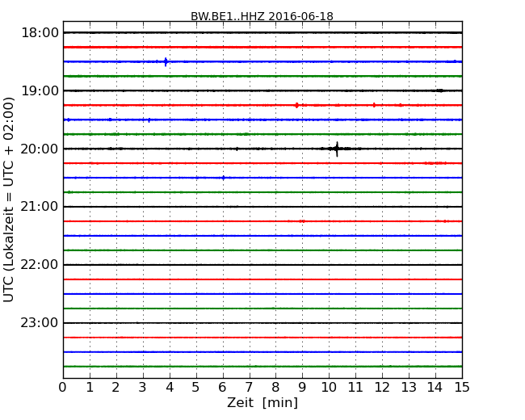
Task: Select the 23:00 time label
Action: 40,322
